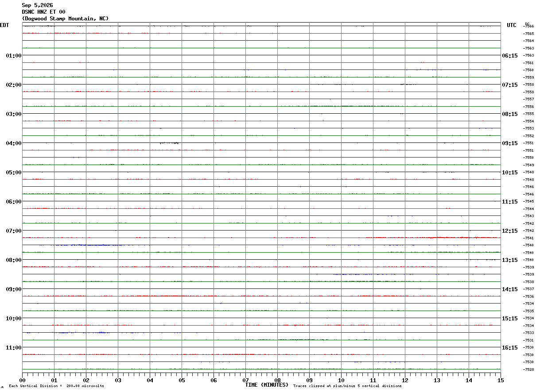Click the 16:15 UTC time label
Screen dimensions: 536x392
click(x=509, y=348)
